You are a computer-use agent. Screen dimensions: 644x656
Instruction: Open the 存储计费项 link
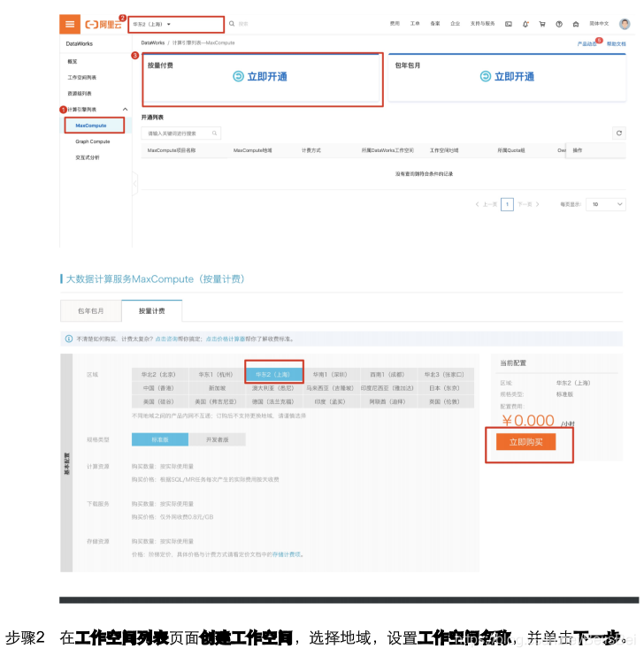click(287, 554)
